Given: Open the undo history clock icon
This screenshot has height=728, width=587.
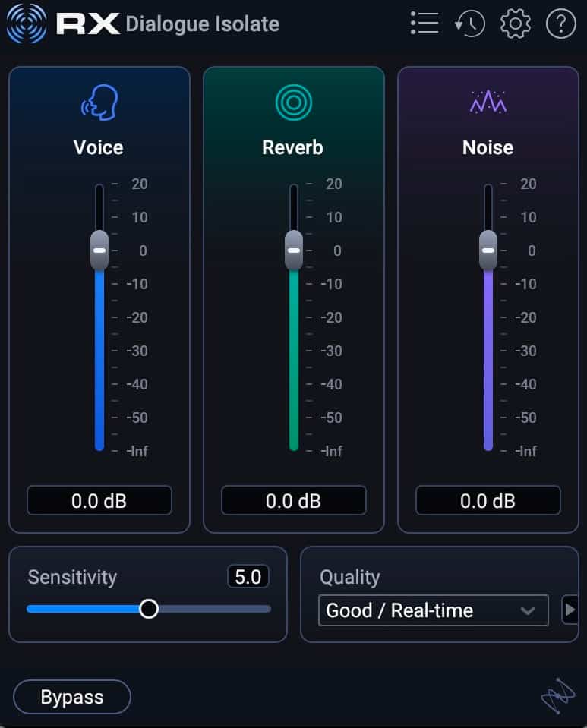Looking at the screenshot, I should [469, 24].
